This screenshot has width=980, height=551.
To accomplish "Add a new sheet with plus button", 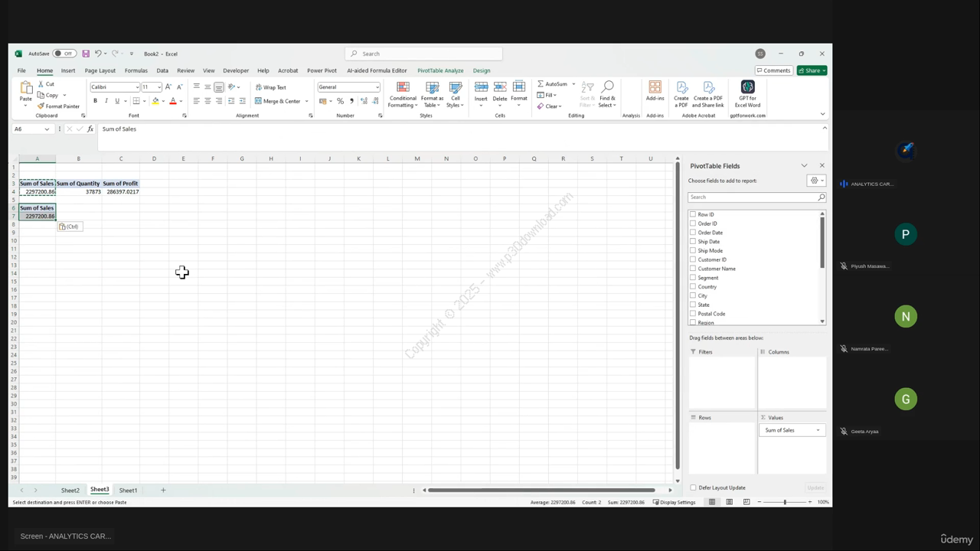I will pos(163,490).
